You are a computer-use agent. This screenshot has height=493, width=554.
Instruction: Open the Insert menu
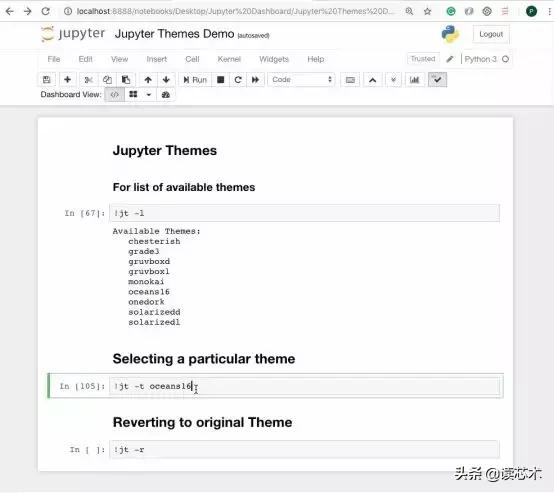(157, 59)
